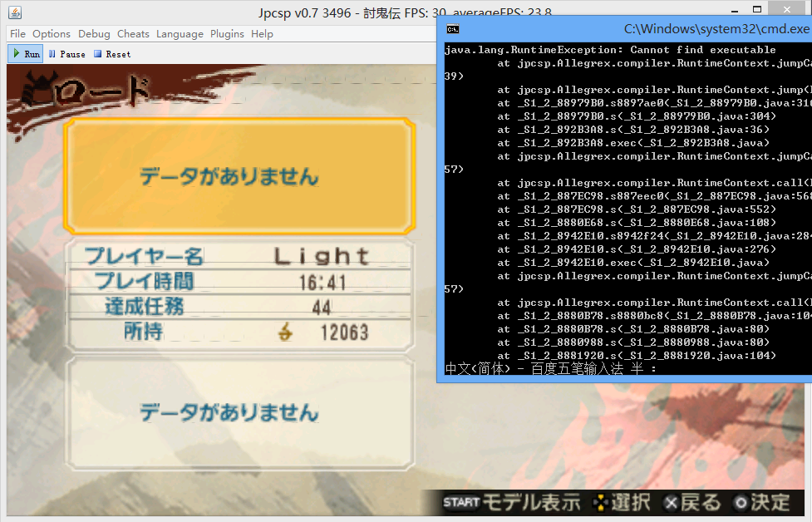Select the bottom empty save slot

[239, 411]
